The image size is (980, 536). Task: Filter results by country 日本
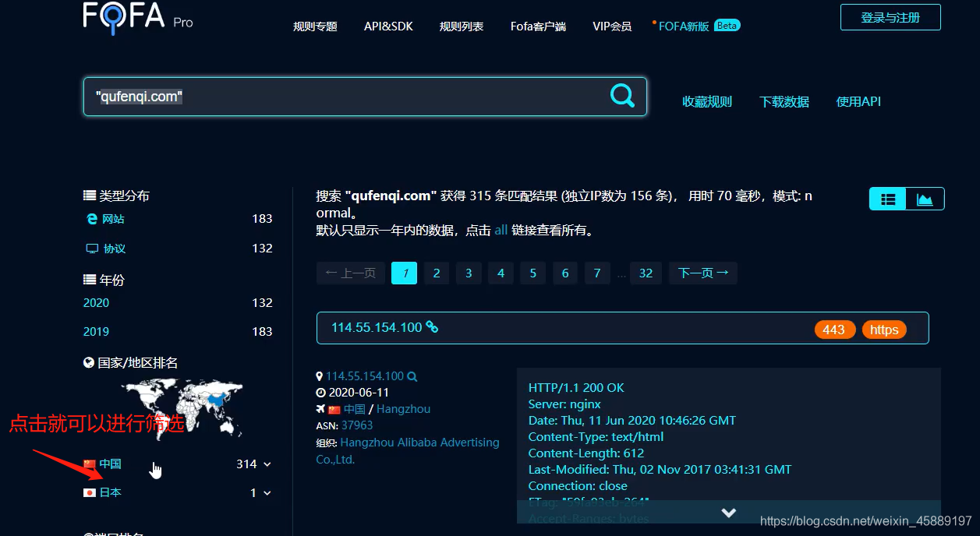(x=110, y=493)
